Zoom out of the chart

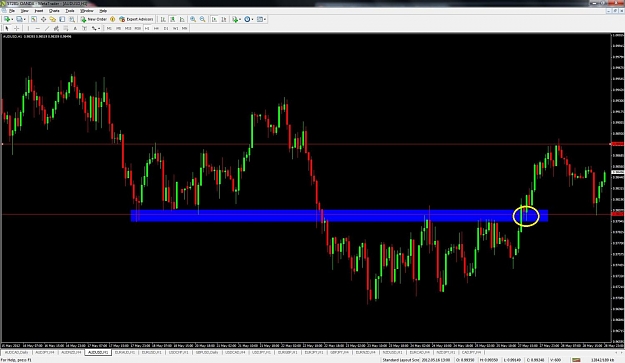(x=202, y=19)
